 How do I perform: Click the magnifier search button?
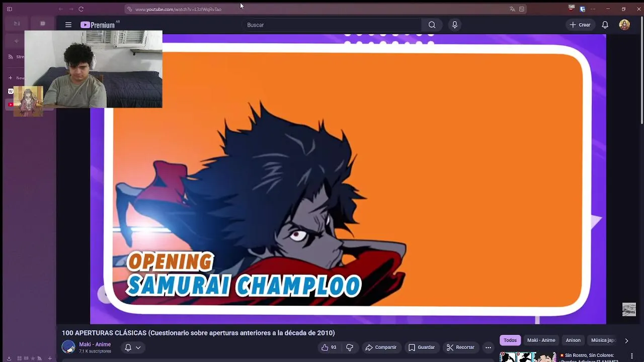[432, 25]
